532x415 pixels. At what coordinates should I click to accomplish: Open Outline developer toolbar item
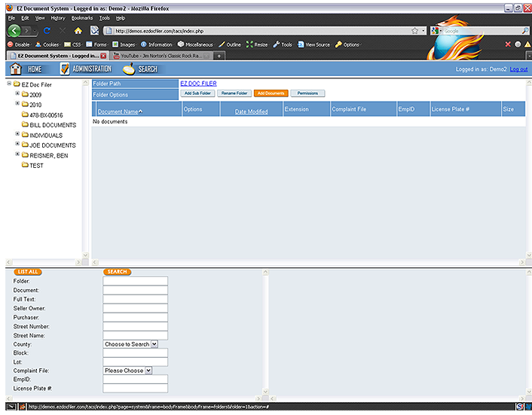tap(230, 44)
